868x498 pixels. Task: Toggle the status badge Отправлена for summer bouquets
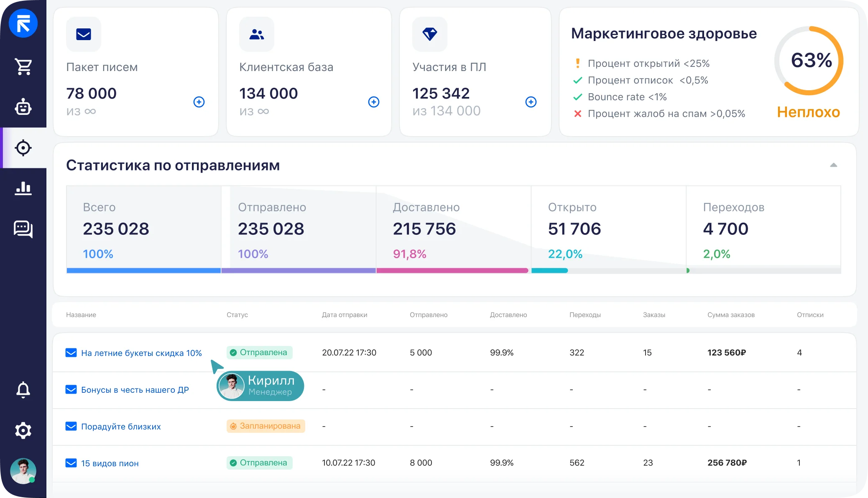point(259,352)
